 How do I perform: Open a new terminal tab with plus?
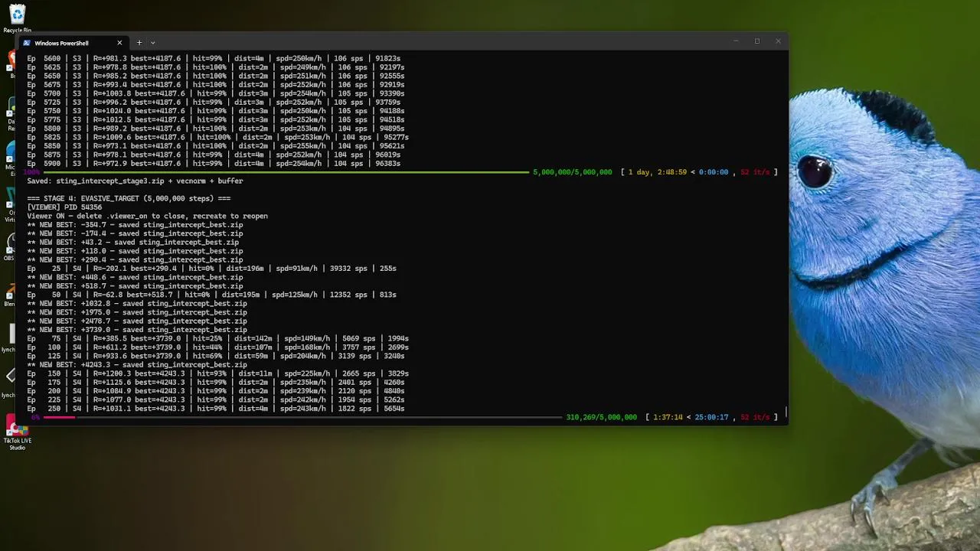pos(139,43)
